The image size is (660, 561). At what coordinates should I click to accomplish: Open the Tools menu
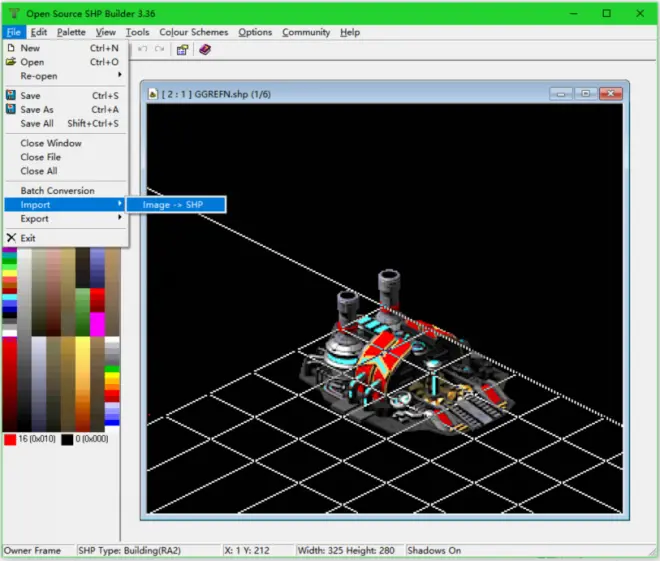pos(137,32)
